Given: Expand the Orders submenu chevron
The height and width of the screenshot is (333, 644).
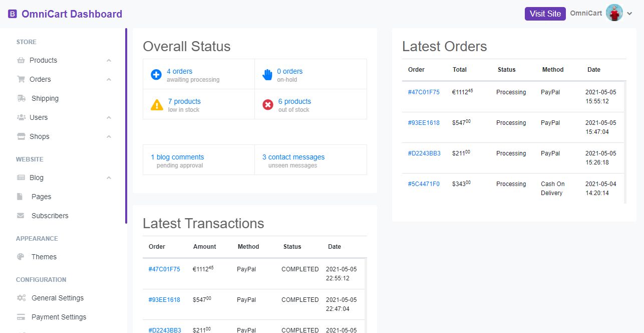Looking at the screenshot, I should 109,80.
